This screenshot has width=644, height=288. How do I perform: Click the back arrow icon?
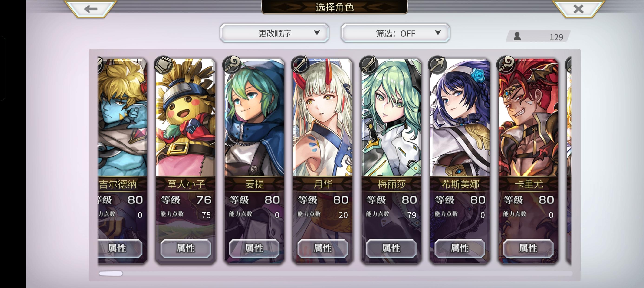91,9
